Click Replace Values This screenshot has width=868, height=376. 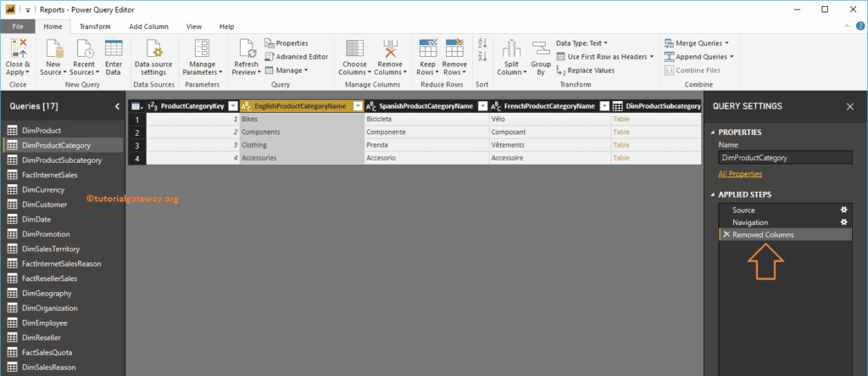pyautogui.click(x=585, y=70)
